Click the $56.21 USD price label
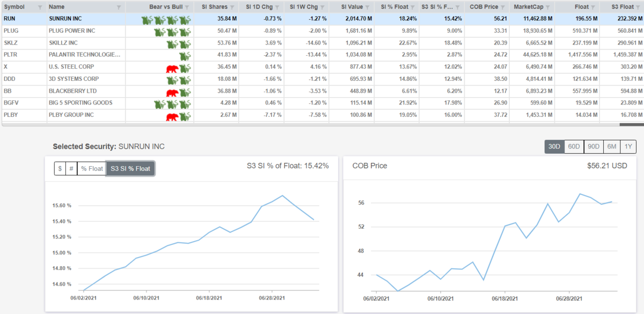The image size is (644, 314). pyautogui.click(x=608, y=166)
